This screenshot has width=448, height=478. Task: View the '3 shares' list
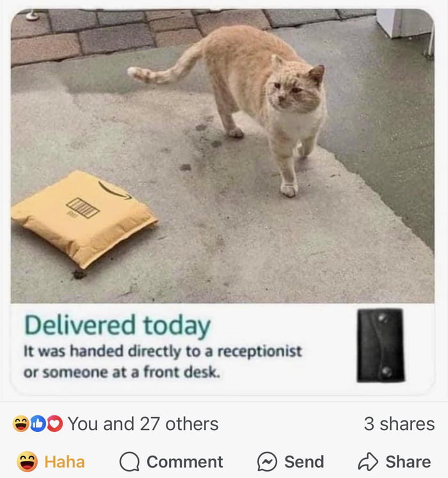click(x=399, y=424)
